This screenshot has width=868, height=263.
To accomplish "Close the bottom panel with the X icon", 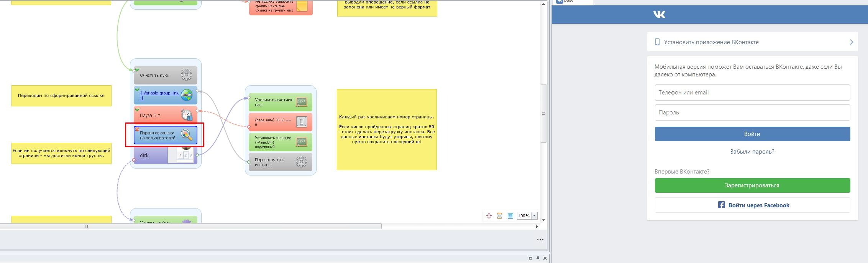I will 545,258.
